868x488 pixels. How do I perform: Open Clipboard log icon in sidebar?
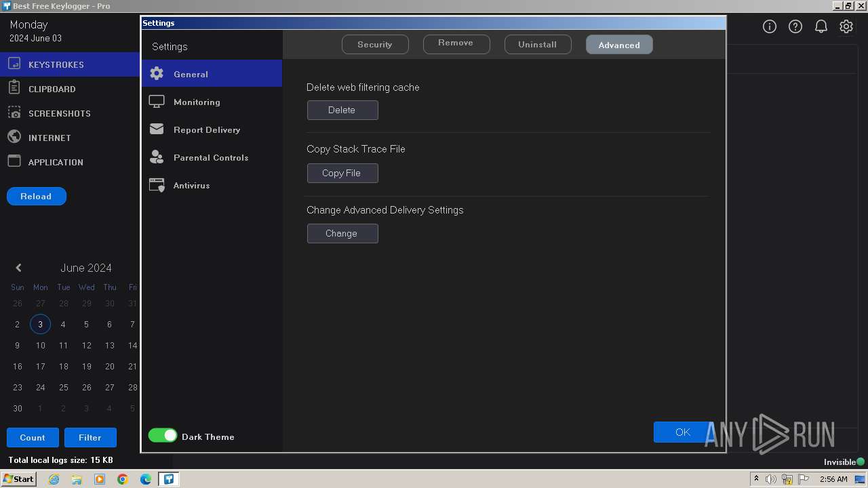click(14, 87)
